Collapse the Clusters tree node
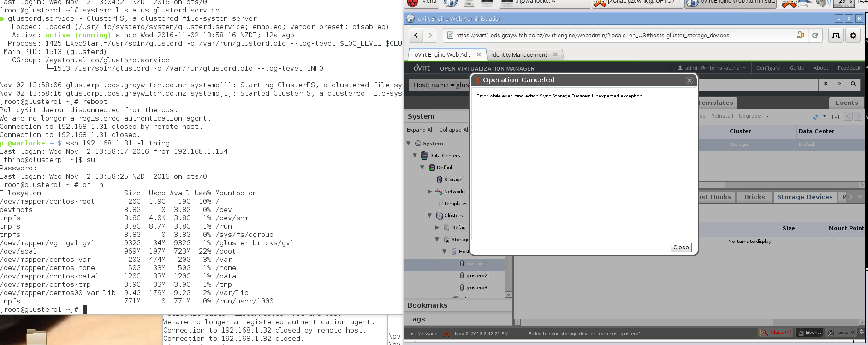868x345 pixels. pyautogui.click(x=429, y=216)
